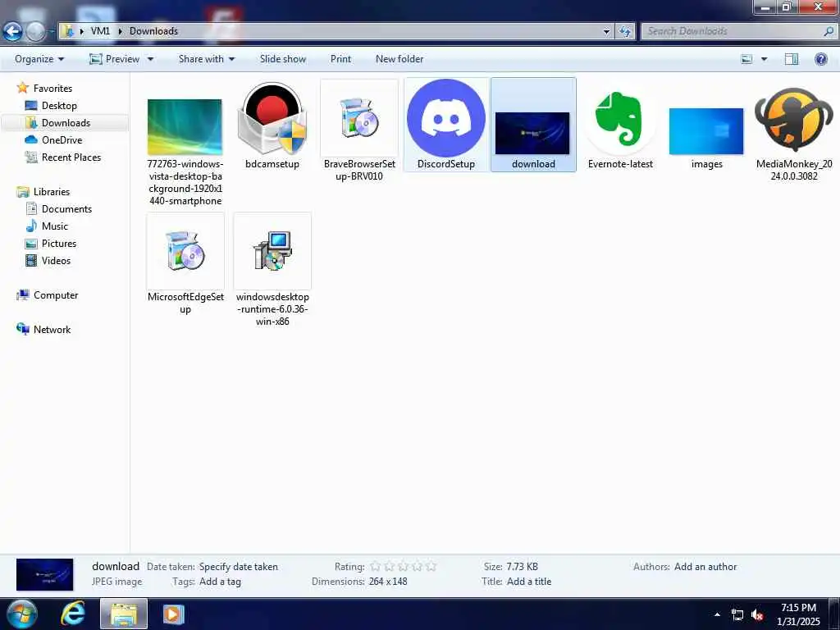This screenshot has width=840, height=630.
Task: Click Add a title field
Action: (529, 582)
